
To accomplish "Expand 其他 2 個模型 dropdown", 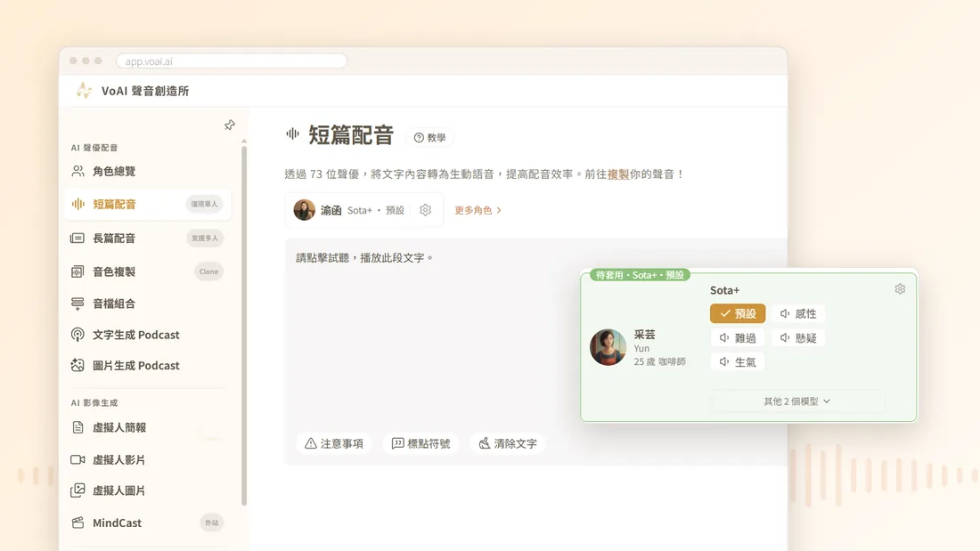I will click(x=797, y=401).
